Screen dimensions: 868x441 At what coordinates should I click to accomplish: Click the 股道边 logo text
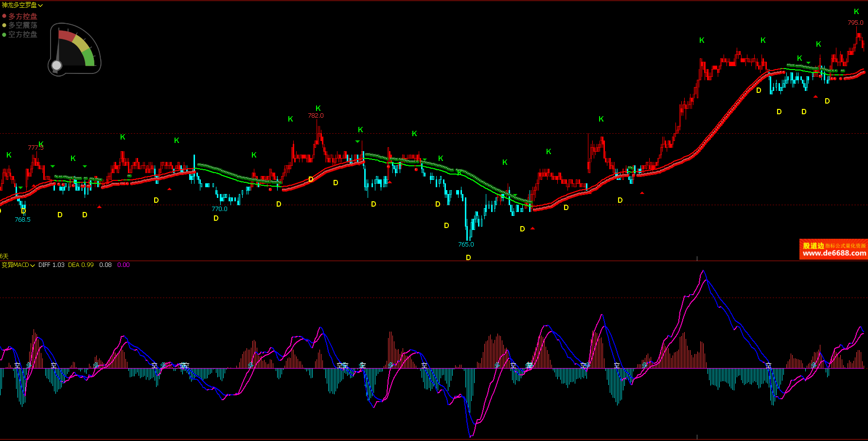813,246
